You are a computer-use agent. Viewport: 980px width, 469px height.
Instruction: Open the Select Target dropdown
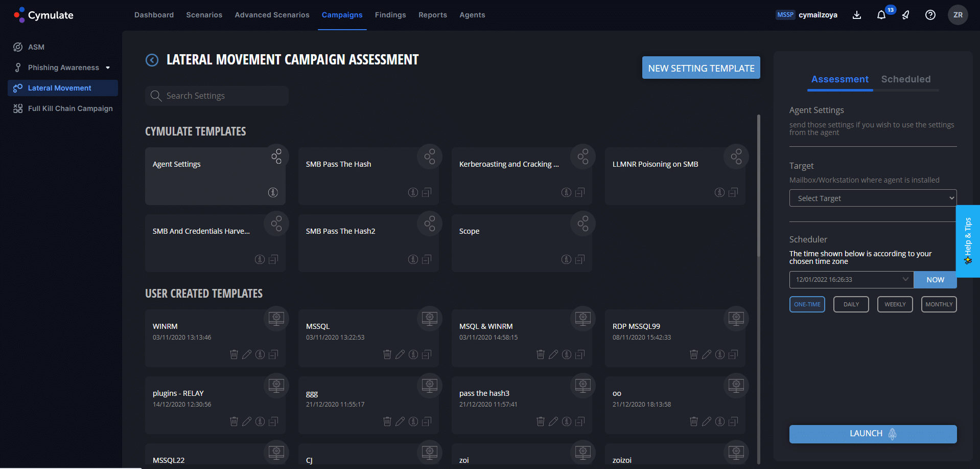[873, 198]
